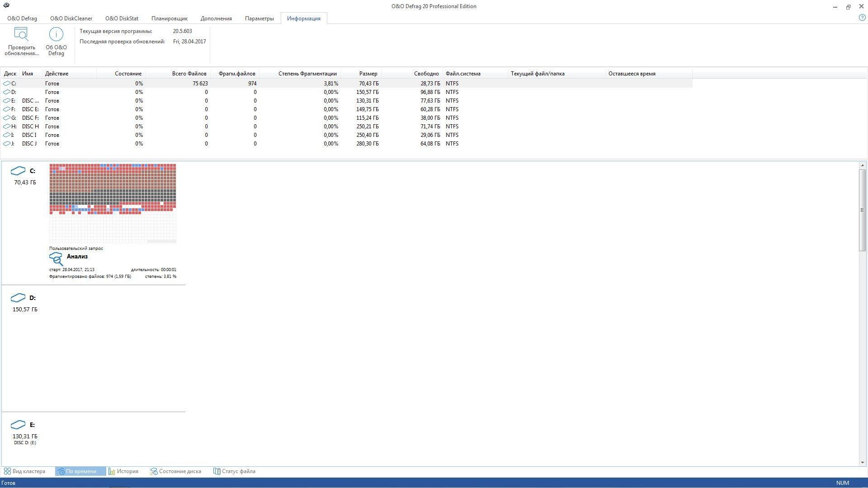The image size is (868, 488).
Task: Click the DISC I name cell
Action: click(29, 135)
